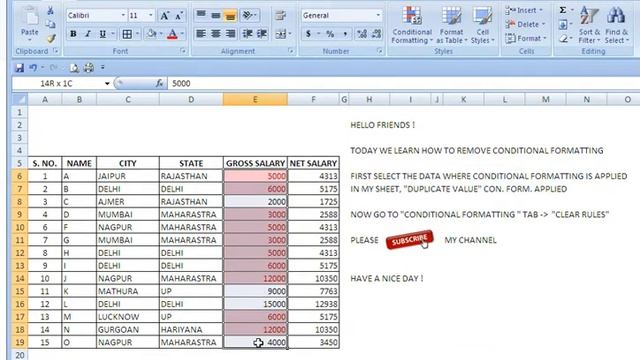This screenshot has height=360, width=640.
Task: Click the formula bar containing 5000
Action: [404, 83]
